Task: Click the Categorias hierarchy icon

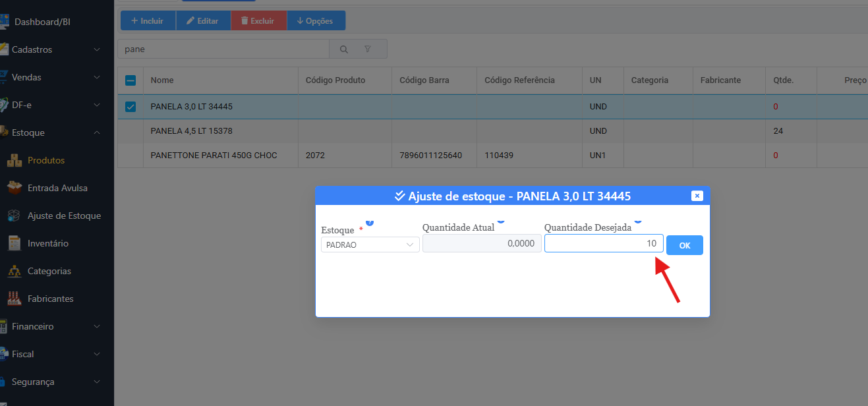Action: (14, 271)
